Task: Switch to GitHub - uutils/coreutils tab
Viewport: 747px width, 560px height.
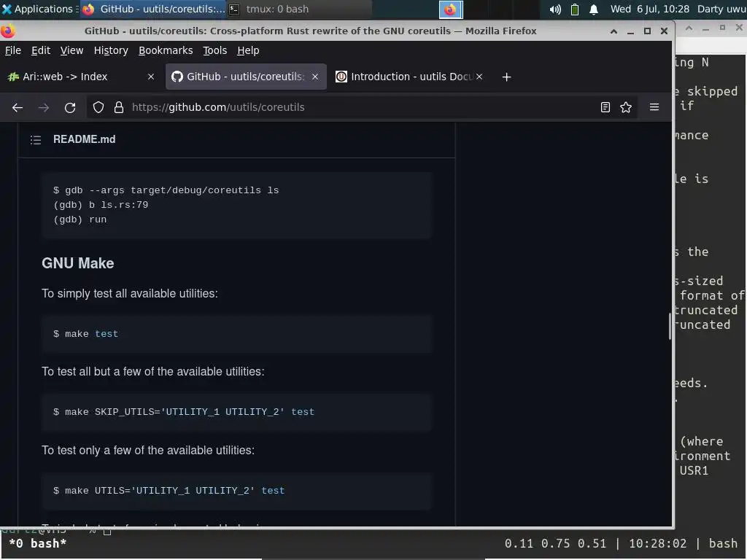Action: [245, 77]
